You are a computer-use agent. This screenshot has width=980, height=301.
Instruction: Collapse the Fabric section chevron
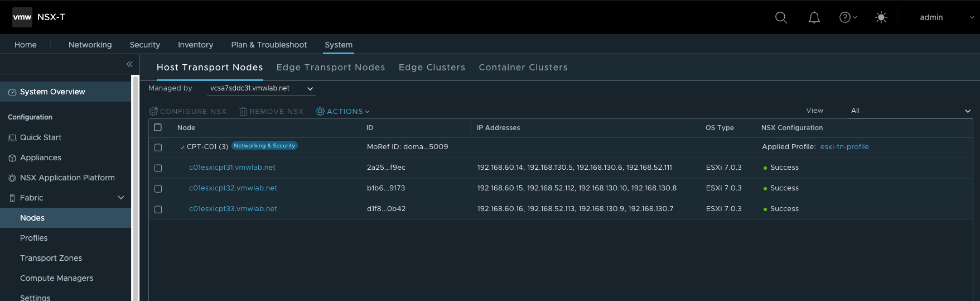[121, 198]
